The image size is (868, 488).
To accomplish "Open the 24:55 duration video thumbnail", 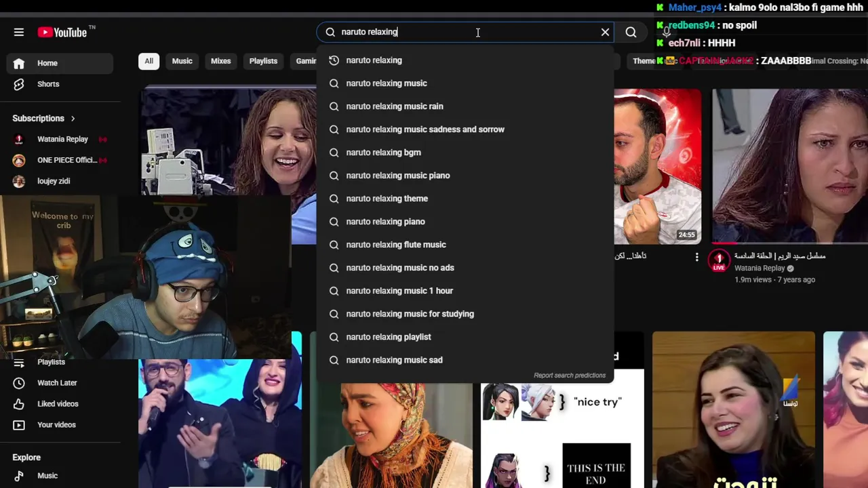I will coord(658,166).
